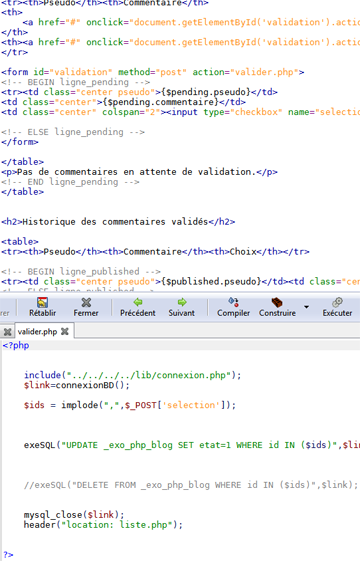
Task: Click the Rétablir (redo) toolbar button
Action: 43,307
